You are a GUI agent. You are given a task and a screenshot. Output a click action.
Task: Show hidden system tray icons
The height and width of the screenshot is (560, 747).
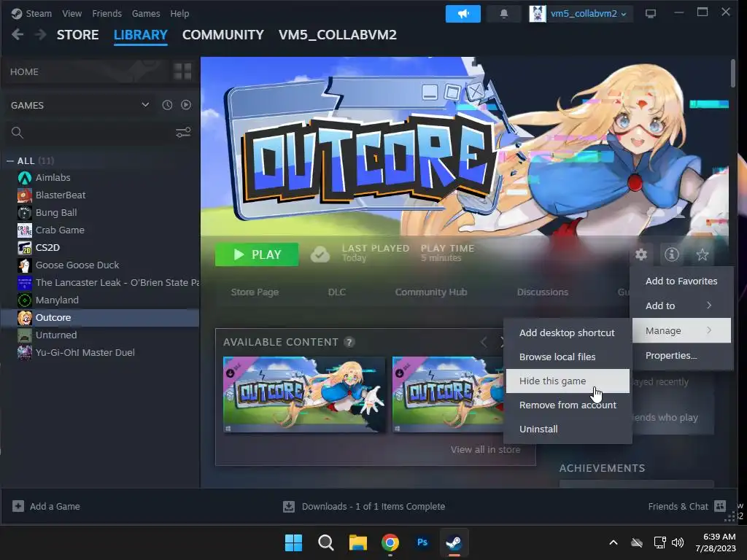click(x=614, y=542)
